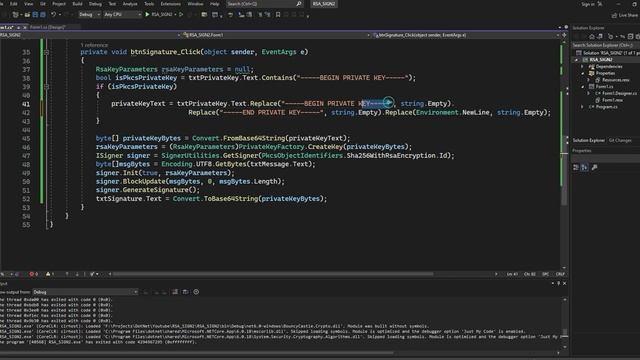Collapse Properties node in Solution Explorer
Image resolution: width=640 pixels, height=360 pixels.
[x=582, y=73]
